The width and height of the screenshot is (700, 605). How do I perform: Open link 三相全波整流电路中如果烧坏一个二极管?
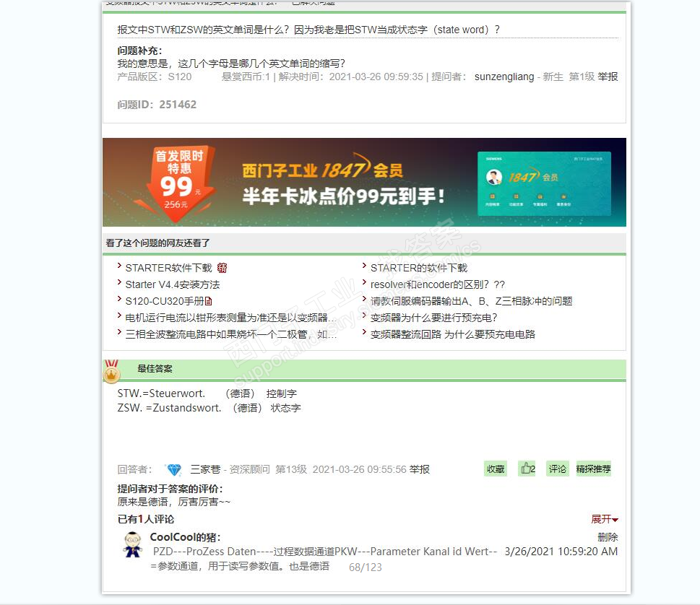230,334
